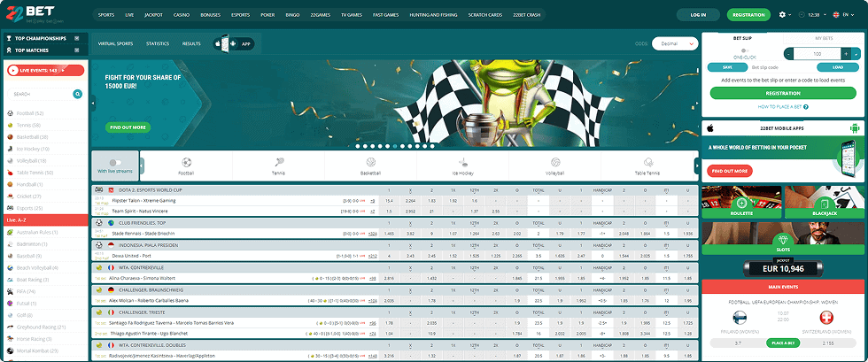Image resolution: width=868 pixels, height=362 pixels.
Task: Open Tennis (58) in sidebar
Action: click(28, 125)
